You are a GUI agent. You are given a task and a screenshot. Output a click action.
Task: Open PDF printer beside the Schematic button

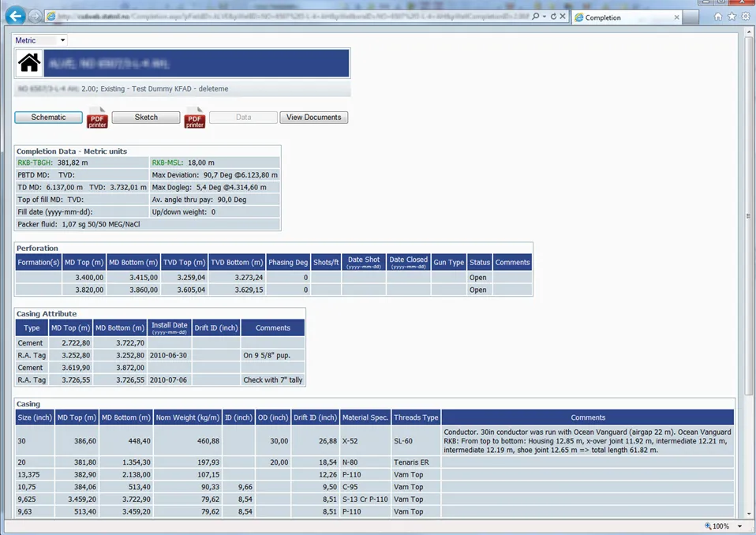(96, 117)
